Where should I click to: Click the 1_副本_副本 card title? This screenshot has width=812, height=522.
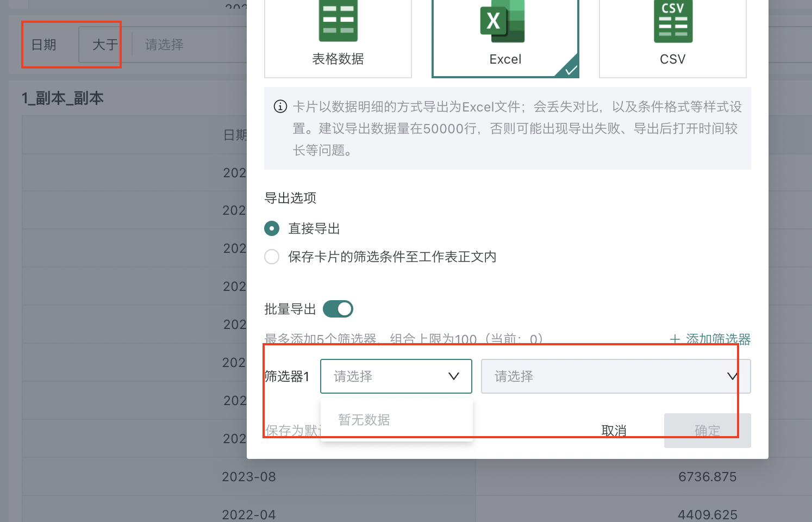pos(63,98)
